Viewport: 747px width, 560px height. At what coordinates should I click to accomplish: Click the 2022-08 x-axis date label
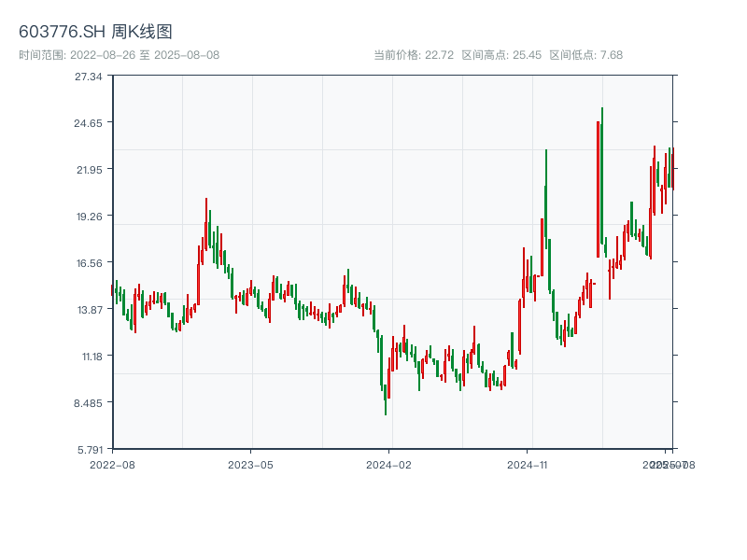(x=112, y=464)
